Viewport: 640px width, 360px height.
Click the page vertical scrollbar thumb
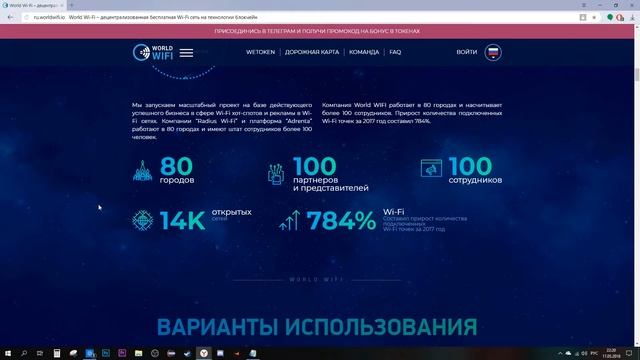point(637,75)
